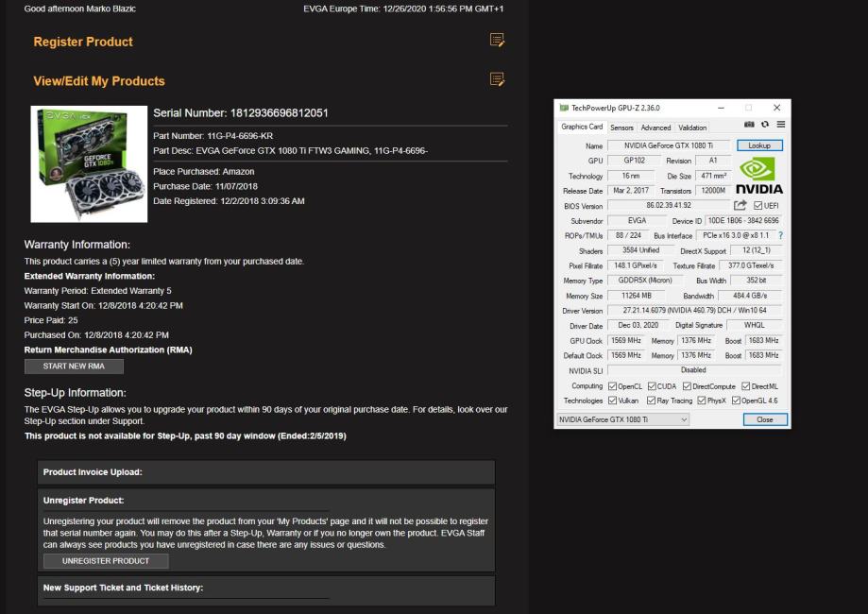Click the GPU-Z screenshot camera icon

(749, 125)
